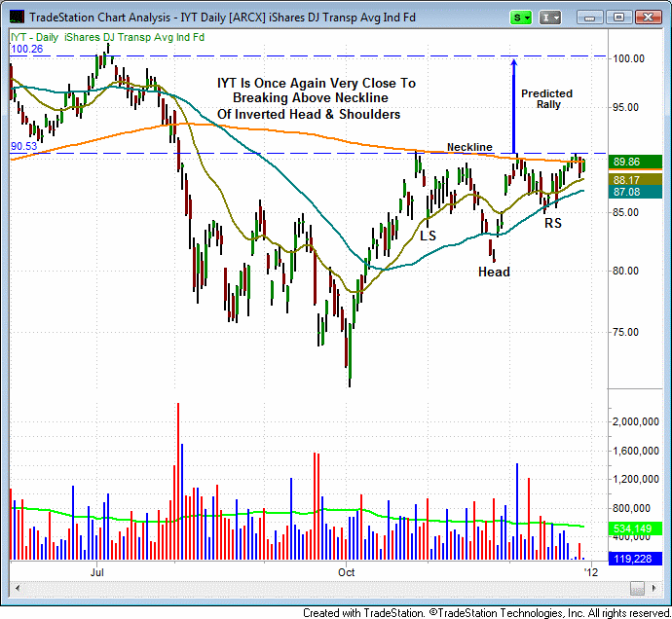This screenshot has width=672, height=619.
Task: Click the Jul date axis label
Action: point(97,572)
